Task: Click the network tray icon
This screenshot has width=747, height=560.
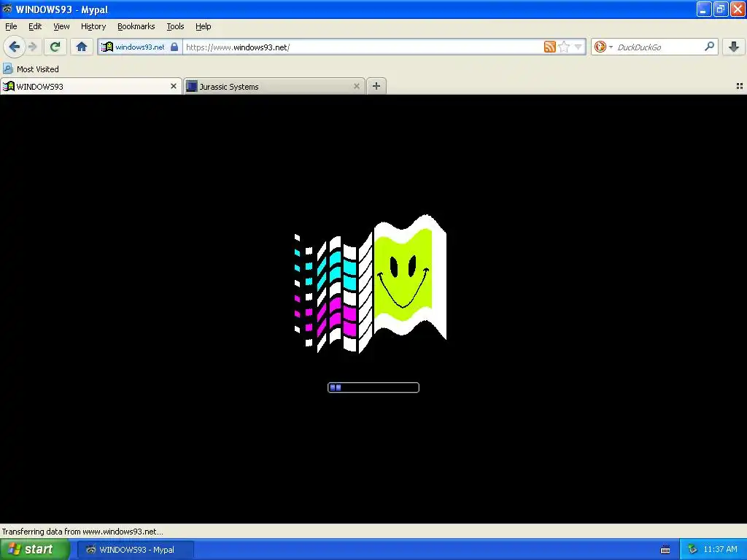Action: point(692,550)
